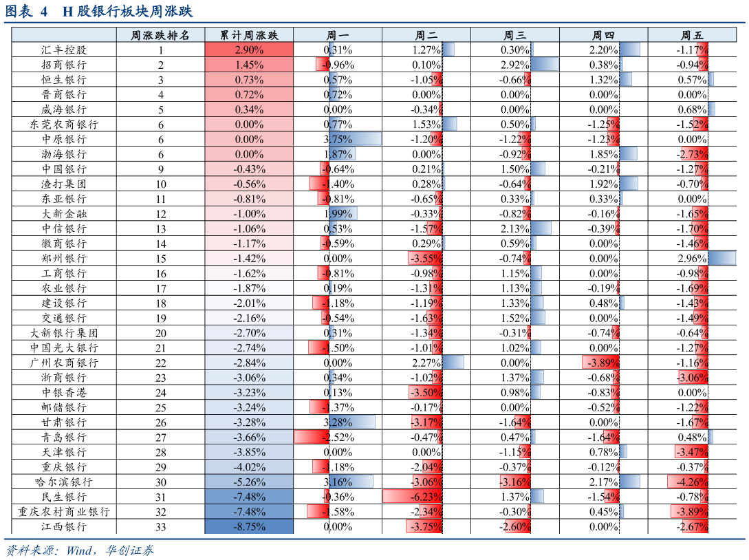
Task: Select the 2.73% bar in 周五 column
Action: [694, 154]
